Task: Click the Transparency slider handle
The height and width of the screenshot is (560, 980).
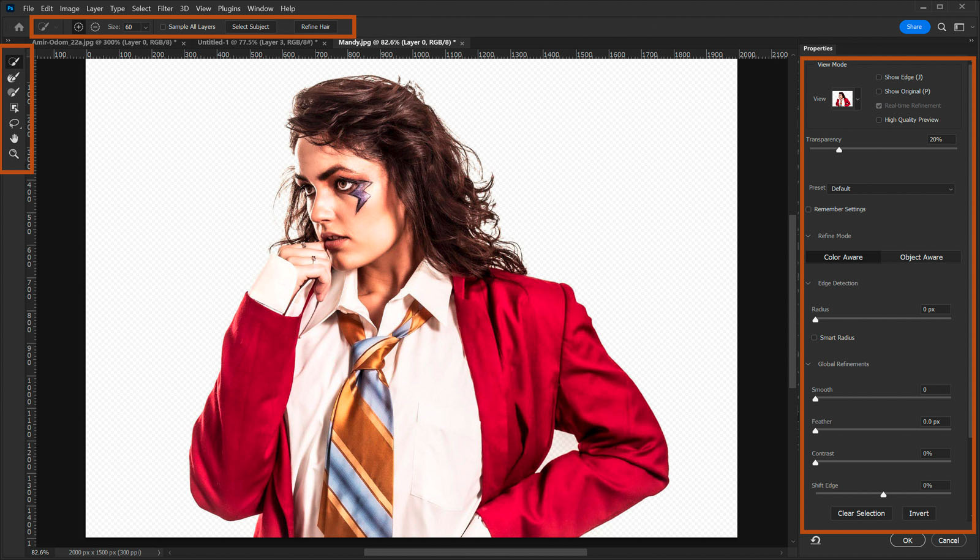Action: click(x=839, y=150)
